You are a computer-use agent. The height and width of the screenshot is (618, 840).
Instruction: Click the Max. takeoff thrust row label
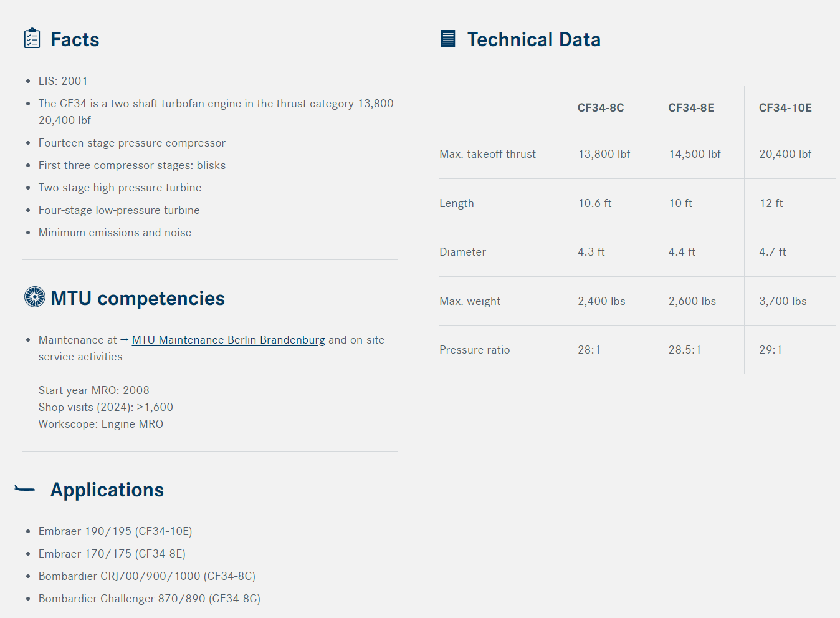coord(487,154)
